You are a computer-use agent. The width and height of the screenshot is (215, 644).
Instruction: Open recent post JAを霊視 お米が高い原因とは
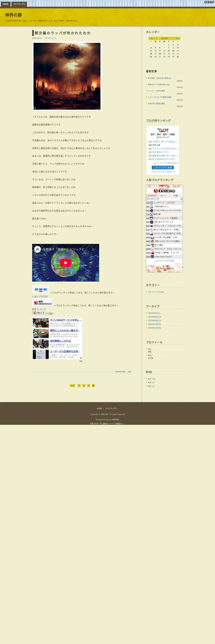tap(160, 78)
